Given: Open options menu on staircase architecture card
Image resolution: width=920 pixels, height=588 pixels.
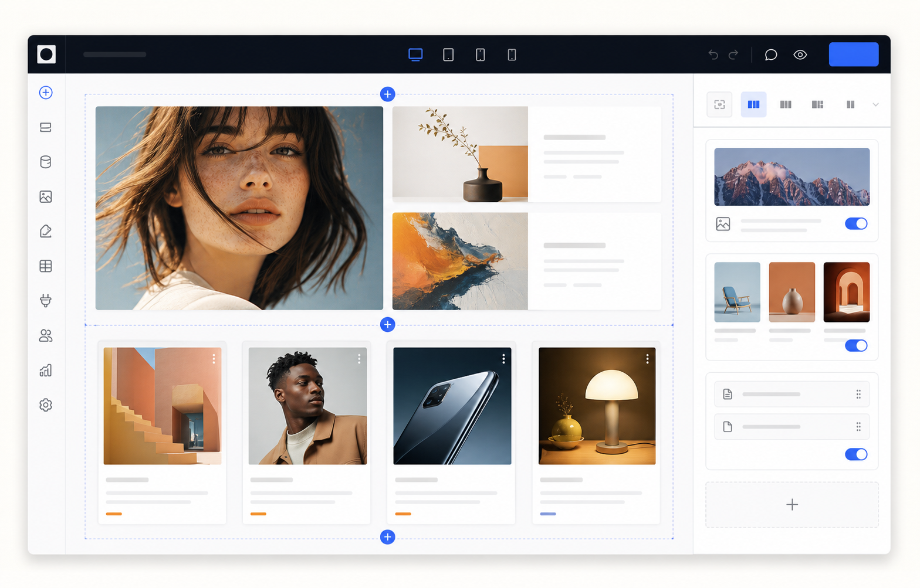Looking at the screenshot, I should pos(214,358).
